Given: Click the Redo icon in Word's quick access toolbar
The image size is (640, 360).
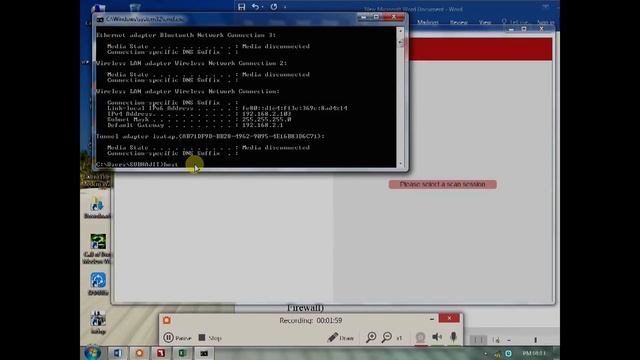Looking at the screenshot, I should coord(273,7).
